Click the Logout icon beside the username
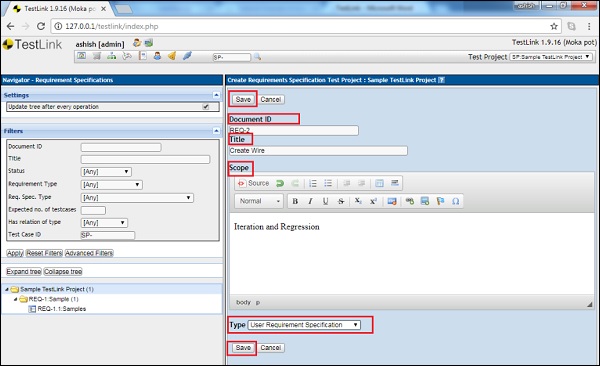600x366 pixels. click(148, 43)
